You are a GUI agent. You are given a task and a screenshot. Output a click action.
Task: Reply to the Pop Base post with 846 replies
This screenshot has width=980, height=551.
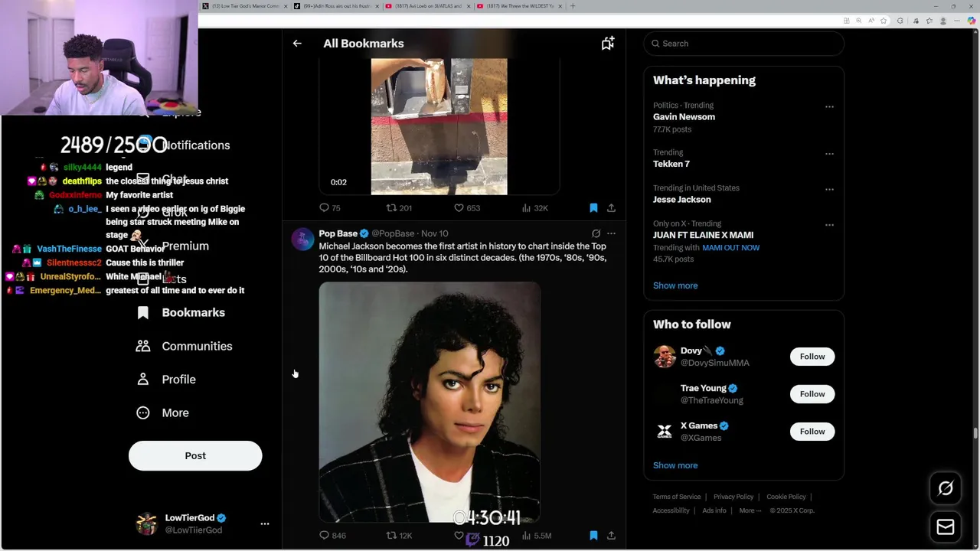coord(332,536)
